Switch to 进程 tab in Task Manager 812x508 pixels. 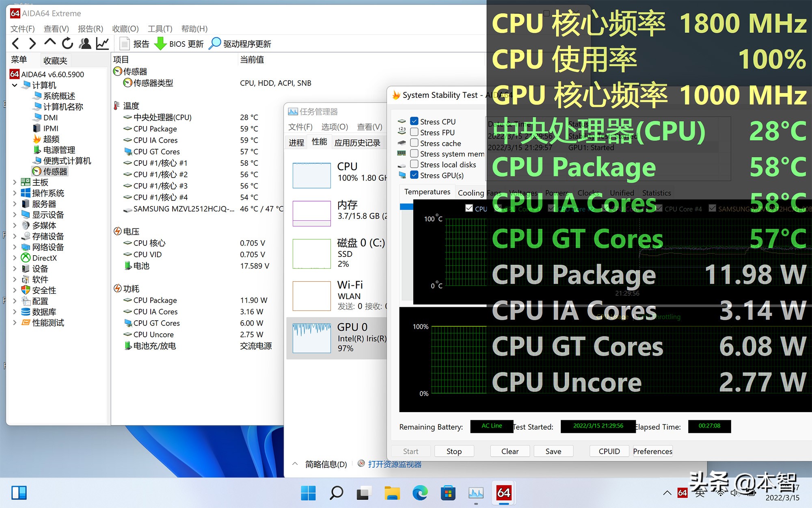pos(296,142)
